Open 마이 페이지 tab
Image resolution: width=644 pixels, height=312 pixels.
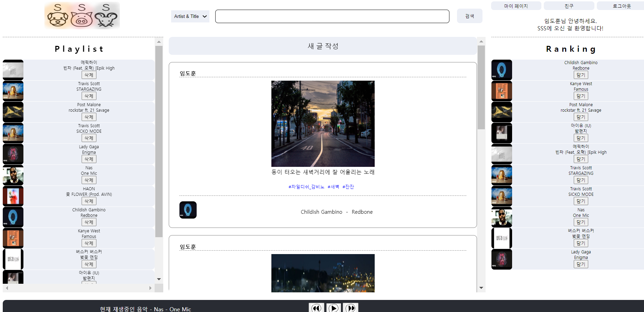[x=516, y=6]
